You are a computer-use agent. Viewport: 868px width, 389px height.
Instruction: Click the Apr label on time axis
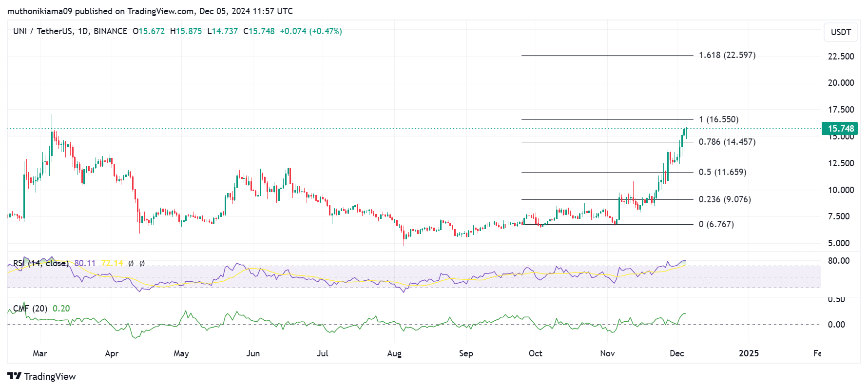pos(112,353)
